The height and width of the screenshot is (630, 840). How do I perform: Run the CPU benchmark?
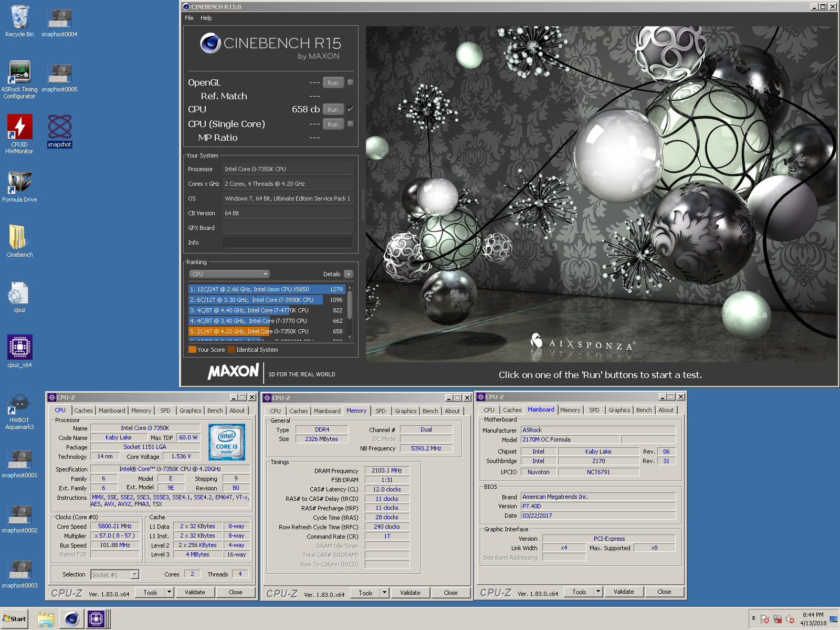pyautogui.click(x=333, y=110)
